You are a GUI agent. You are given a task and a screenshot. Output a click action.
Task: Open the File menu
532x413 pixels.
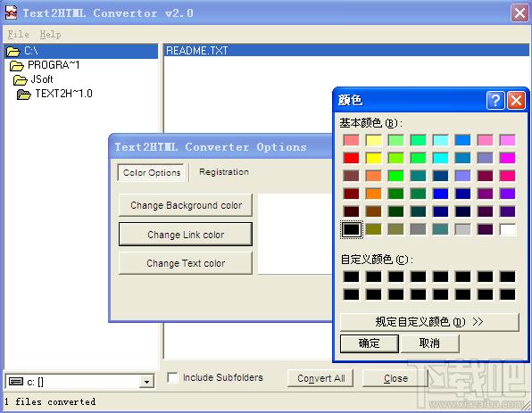point(19,34)
